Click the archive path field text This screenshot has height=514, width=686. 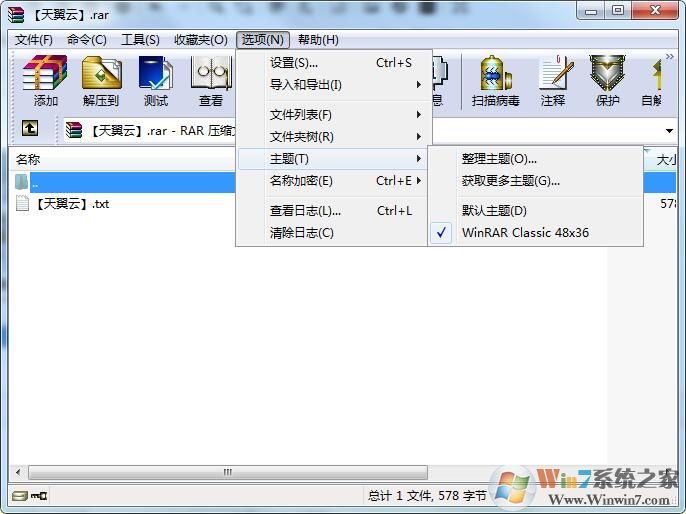(x=163, y=131)
